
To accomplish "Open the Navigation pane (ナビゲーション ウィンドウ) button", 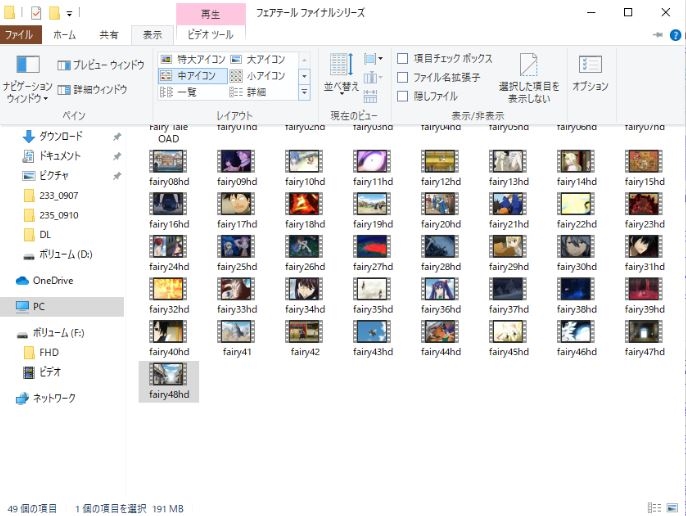I will coord(27,79).
